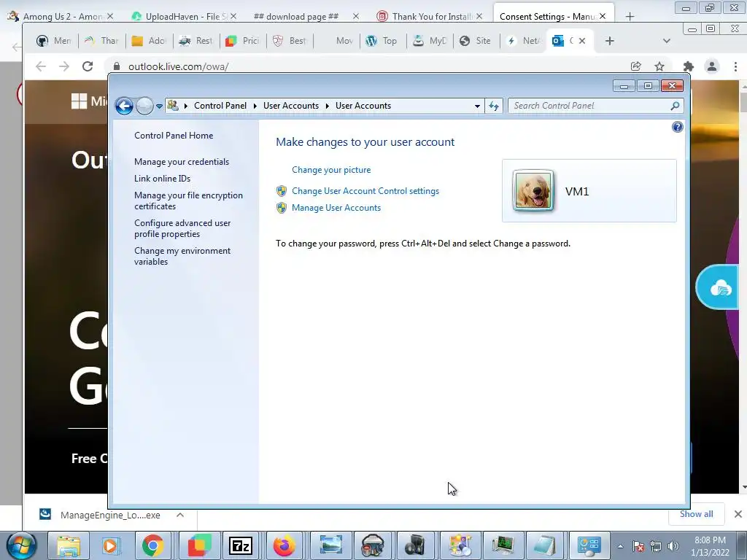Open Windows Explorer from taskbar
The height and width of the screenshot is (560, 747).
tap(69, 545)
